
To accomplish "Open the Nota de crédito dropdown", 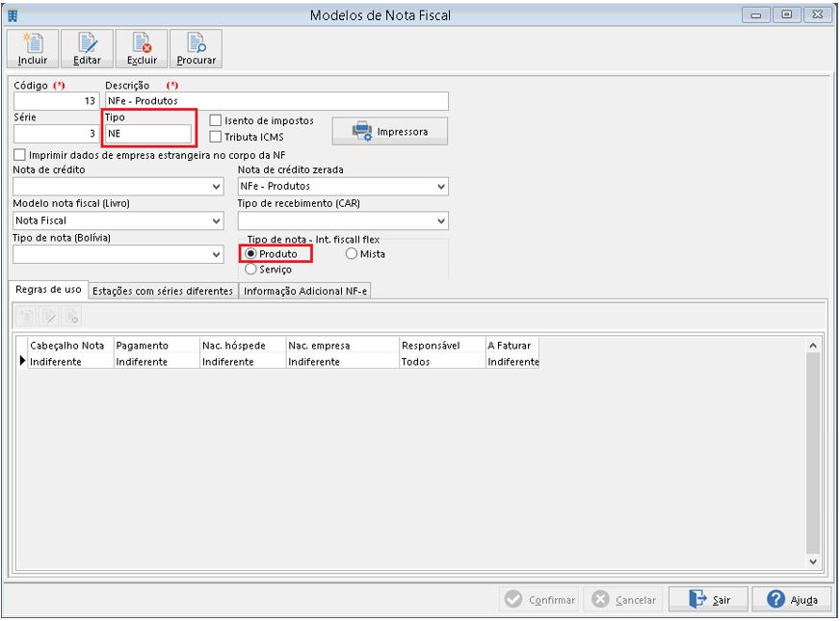I will [x=217, y=187].
